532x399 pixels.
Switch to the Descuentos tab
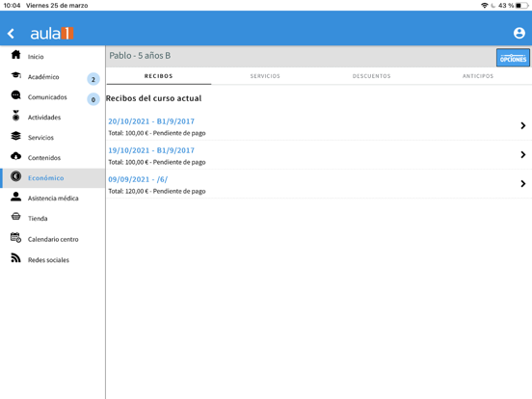coord(371,76)
